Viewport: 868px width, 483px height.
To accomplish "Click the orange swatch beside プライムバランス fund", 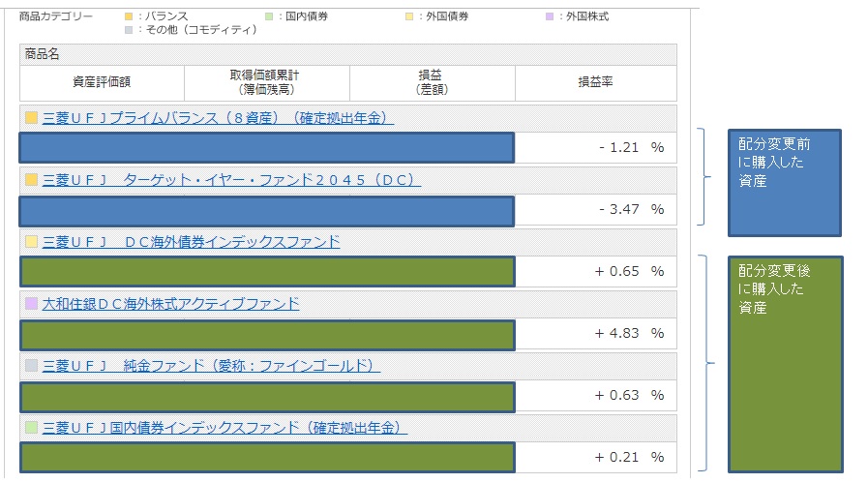I will coord(32,117).
